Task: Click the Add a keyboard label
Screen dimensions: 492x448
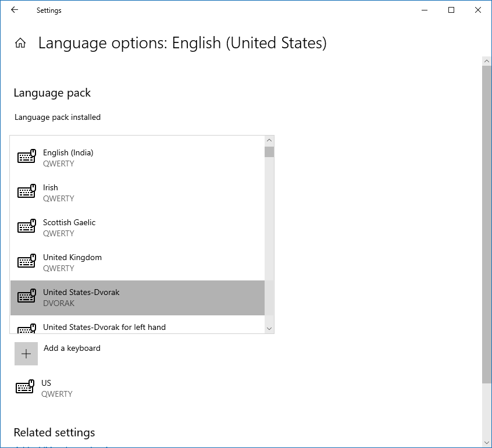Action: point(72,348)
